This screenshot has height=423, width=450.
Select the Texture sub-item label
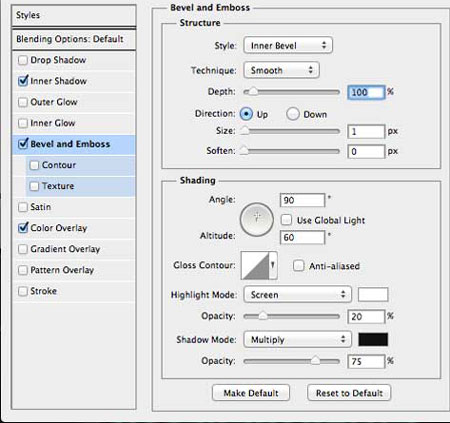click(58, 186)
